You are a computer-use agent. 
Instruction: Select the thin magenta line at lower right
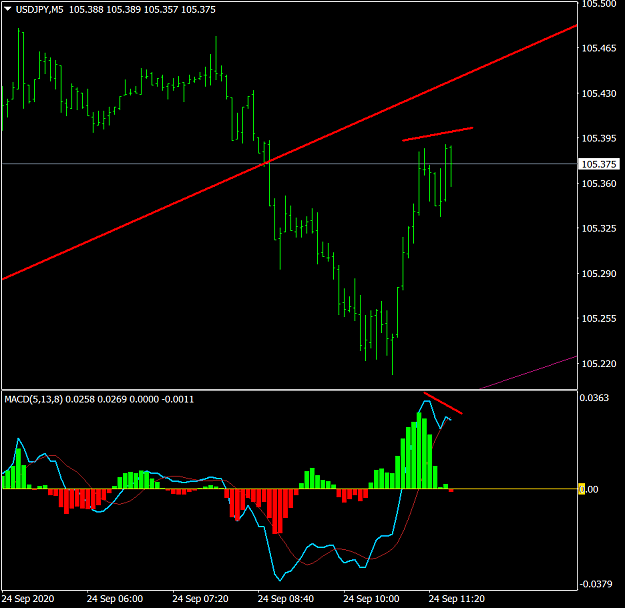tap(528, 372)
